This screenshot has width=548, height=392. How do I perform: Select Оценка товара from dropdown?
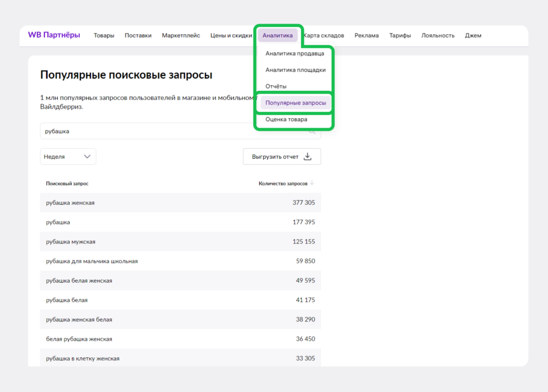click(286, 119)
